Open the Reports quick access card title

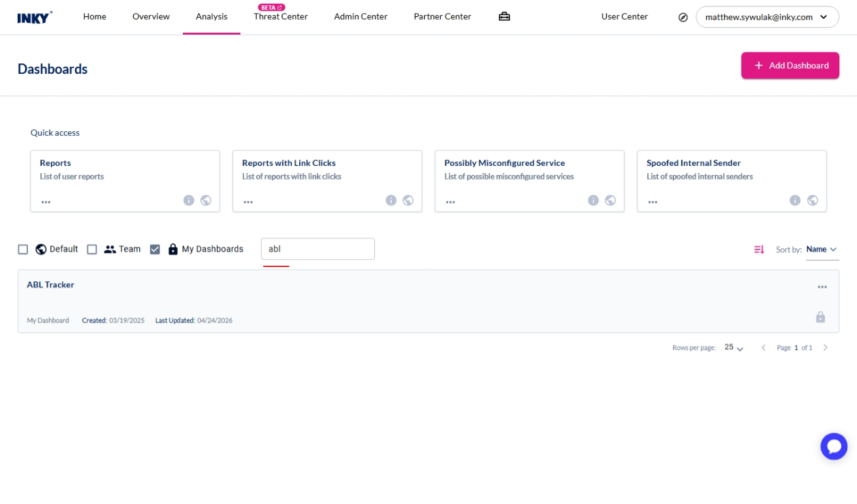56,163
